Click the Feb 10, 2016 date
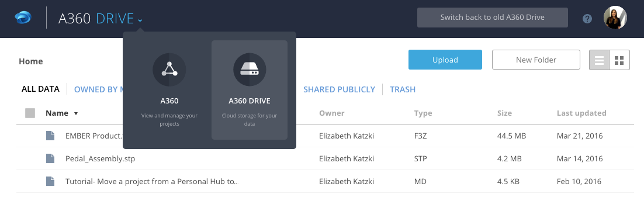Viewport: 644px width, 211px height. pyautogui.click(x=579, y=181)
